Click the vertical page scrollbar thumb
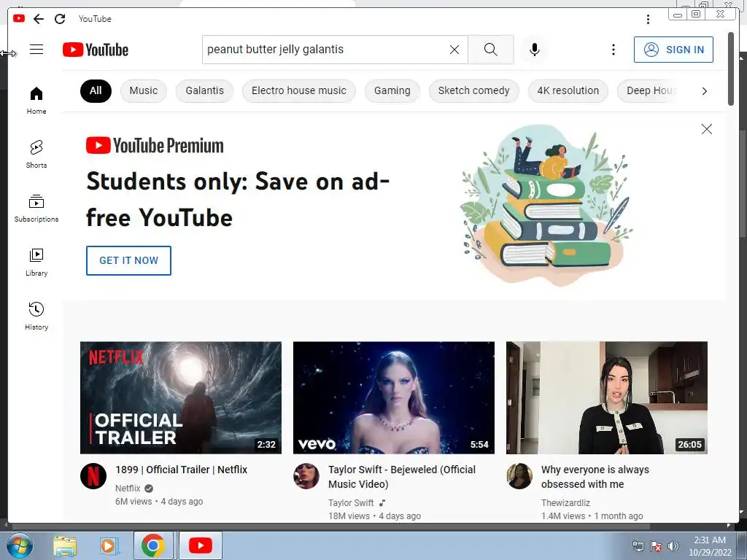747x560 pixels. (x=731, y=69)
